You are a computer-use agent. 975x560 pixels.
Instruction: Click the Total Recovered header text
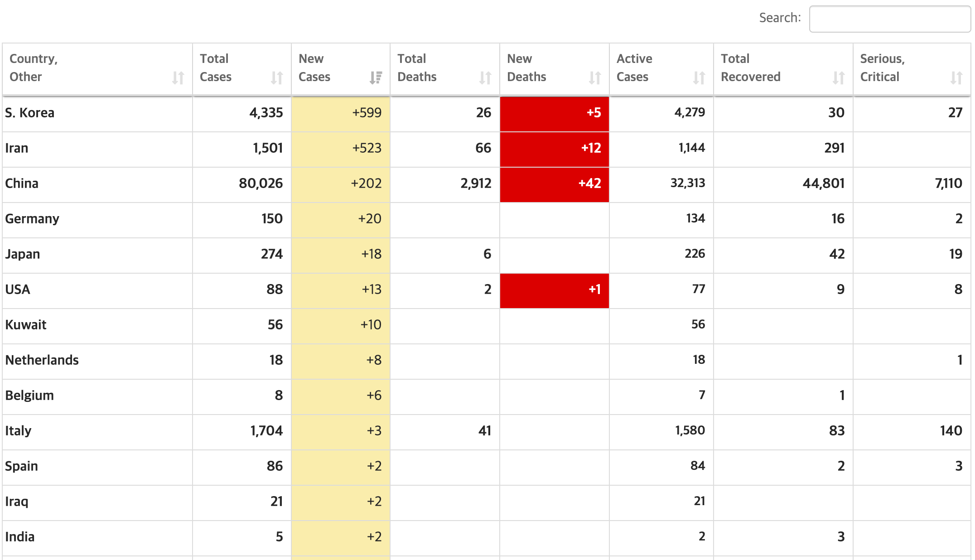(750, 68)
